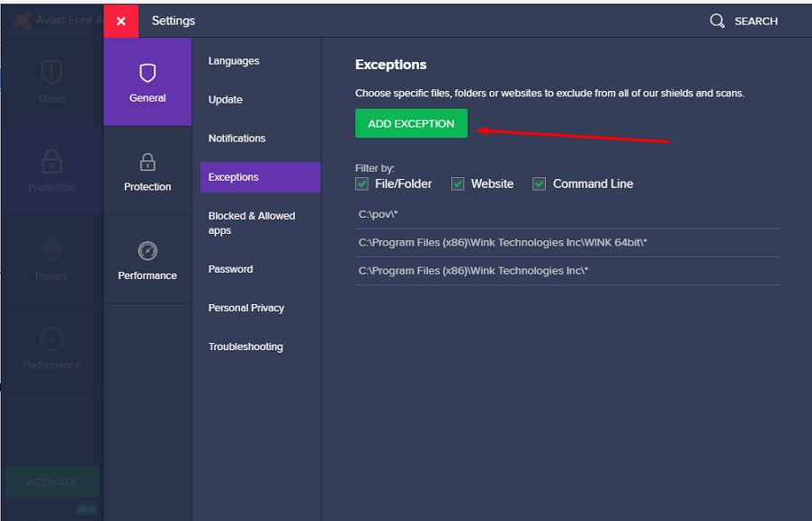812x521 pixels.
Task: Open the Protection lock icon section
Action: (x=147, y=163)
